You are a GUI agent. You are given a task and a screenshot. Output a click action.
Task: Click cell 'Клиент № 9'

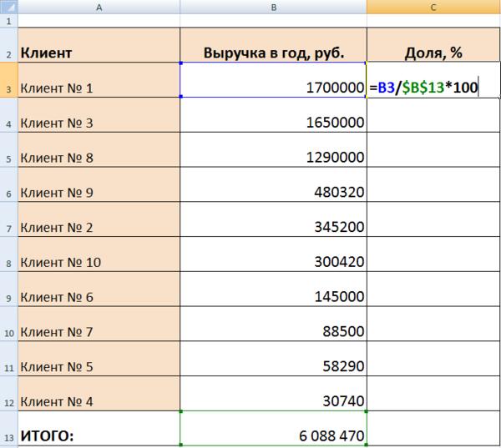pyautogui.click(x=99, y=184)
